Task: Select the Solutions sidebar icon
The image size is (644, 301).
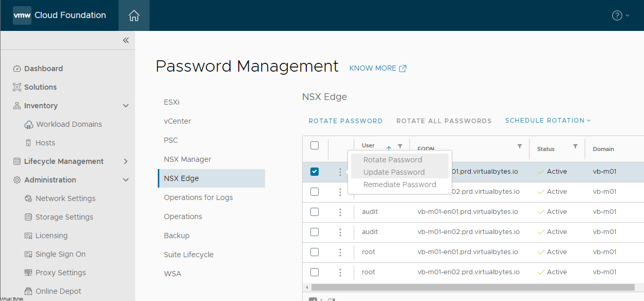Action: (16, 87)
